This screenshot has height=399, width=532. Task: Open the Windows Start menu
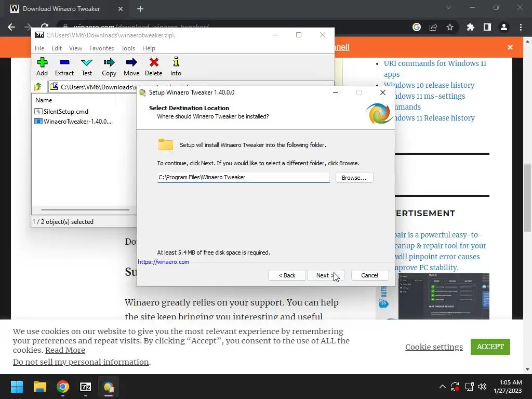[x=17, y=387]
